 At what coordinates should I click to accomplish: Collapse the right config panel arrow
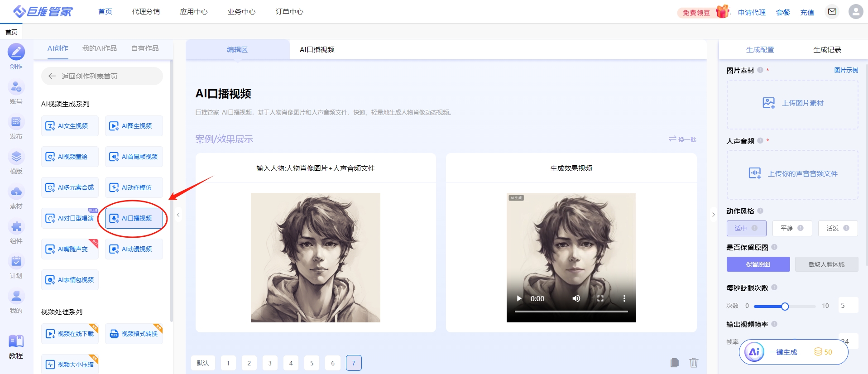pos(713,215)
